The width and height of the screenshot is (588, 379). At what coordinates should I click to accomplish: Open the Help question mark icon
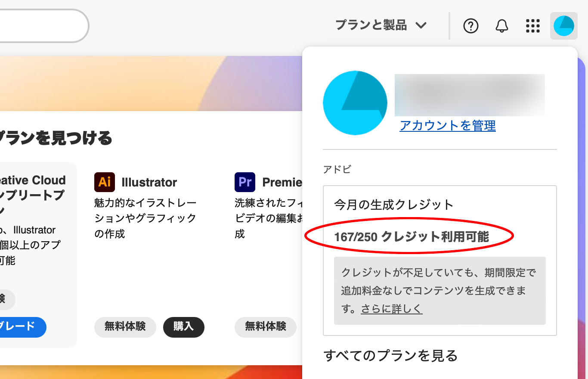tap(470, 26)
